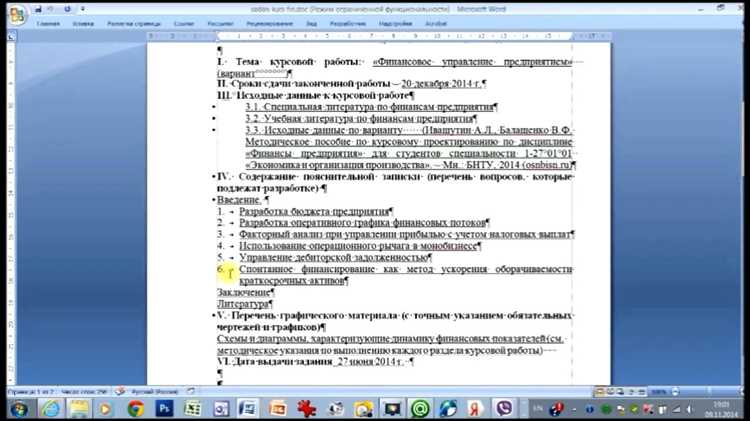The width and height of the screenshot is (750, 421).
Task: Click the EN language indicator in tray
Action: tap(538, 409)
